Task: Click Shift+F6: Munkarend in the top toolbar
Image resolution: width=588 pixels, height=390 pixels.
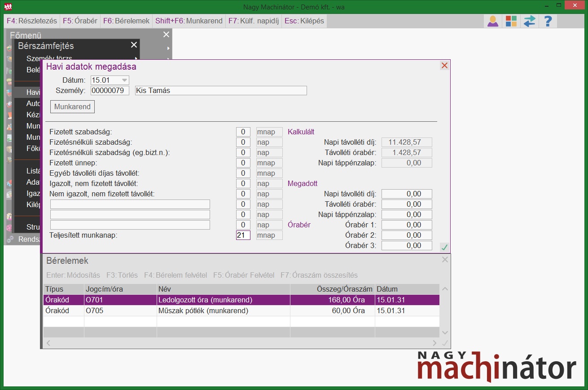Action: pyautogui.click(x=189, y=21)
